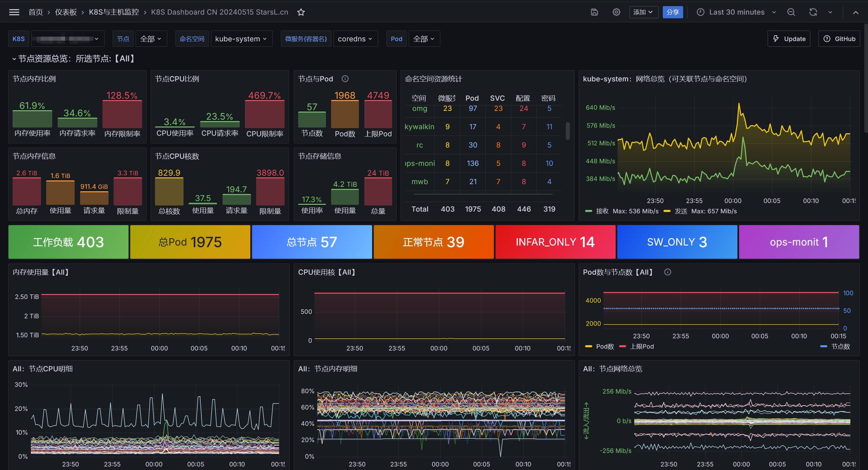
Task: Toggle 发送 series in network legend
Action: (x=680, y=211)
